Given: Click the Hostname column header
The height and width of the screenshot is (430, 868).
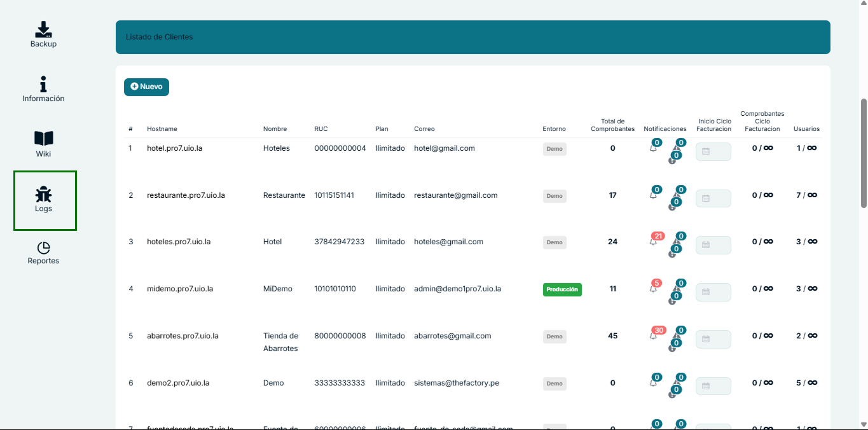Looking at the screenshot, I should coord(162,129).
